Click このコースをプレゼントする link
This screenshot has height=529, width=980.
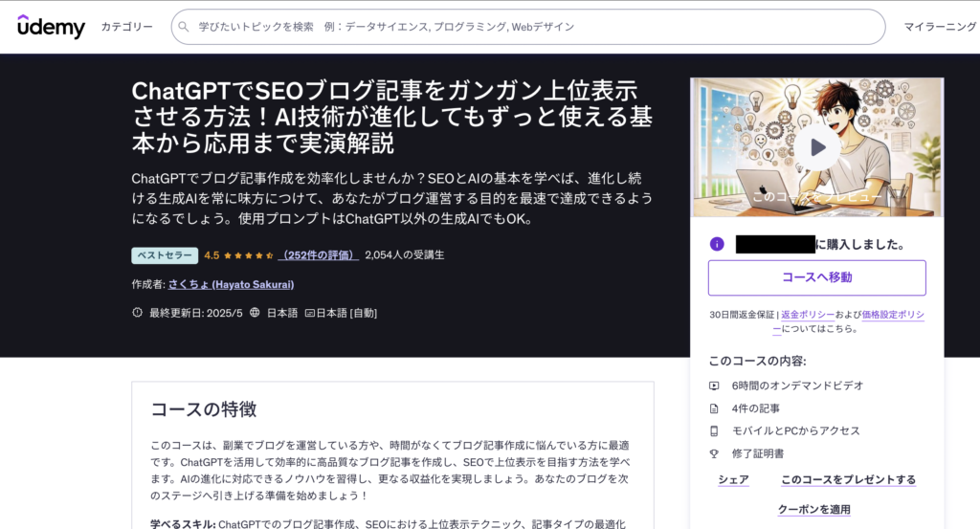click(x=848, y=480)
